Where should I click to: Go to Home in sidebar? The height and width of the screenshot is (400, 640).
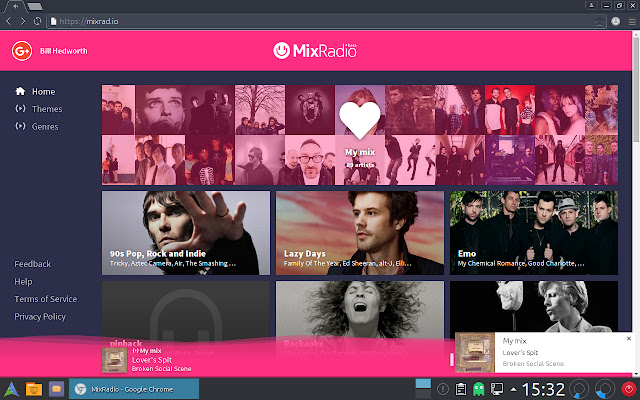(44, 91)
